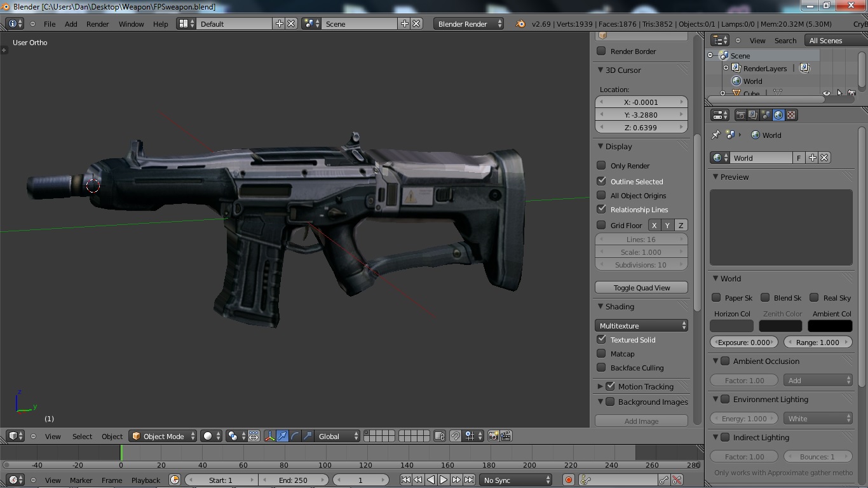Click the OpenGL render image camera icon
868x488 pixels.
(x=493, y=436)
